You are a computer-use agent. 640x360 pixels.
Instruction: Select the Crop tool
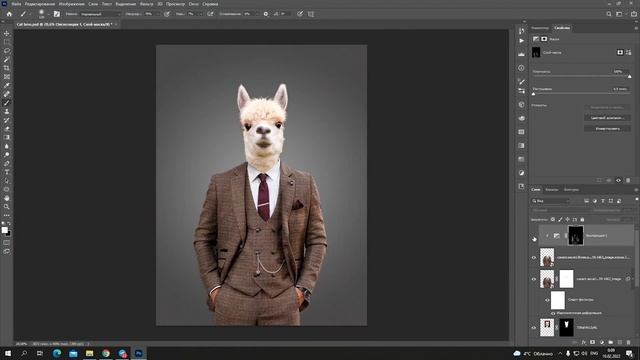point(7,68)
